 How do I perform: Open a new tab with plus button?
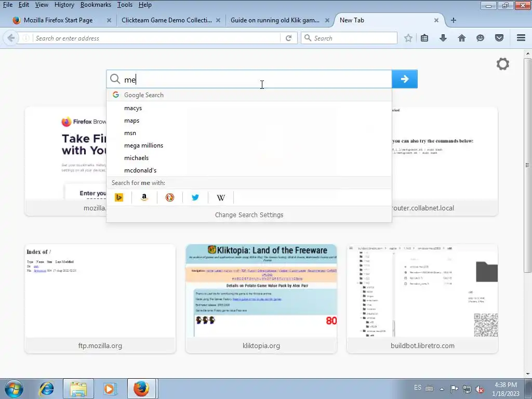[453, 20]
